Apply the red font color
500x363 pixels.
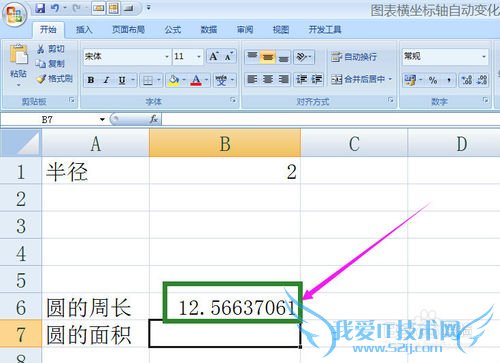point(196,80)
